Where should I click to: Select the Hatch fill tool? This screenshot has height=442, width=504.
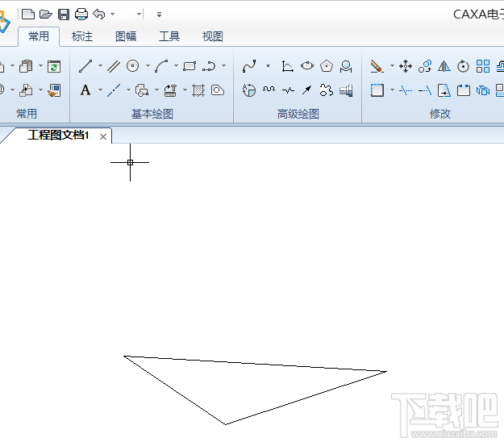198,90
